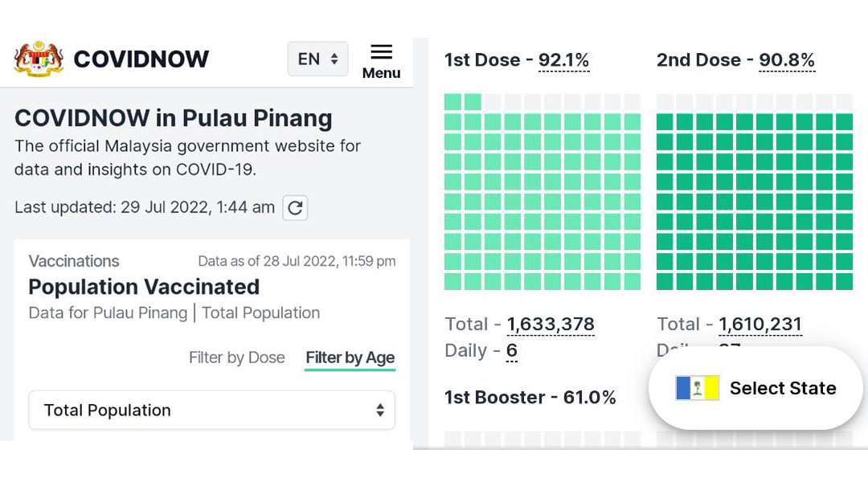The image size is (868, 482).
Task: Open the Select State button
Action: 755,388
